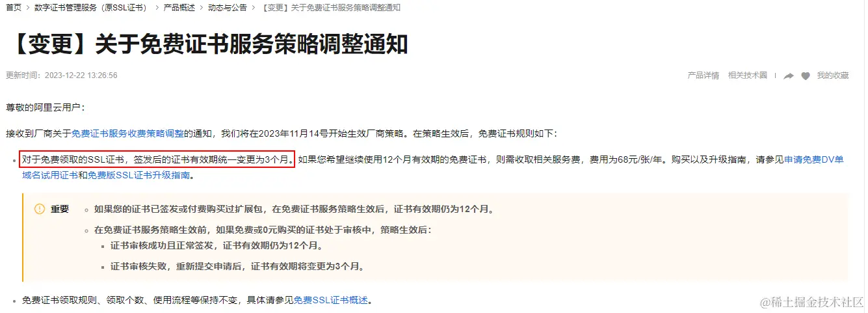Go to 首页 in the breadcrumb

click(x=13, y=8)
